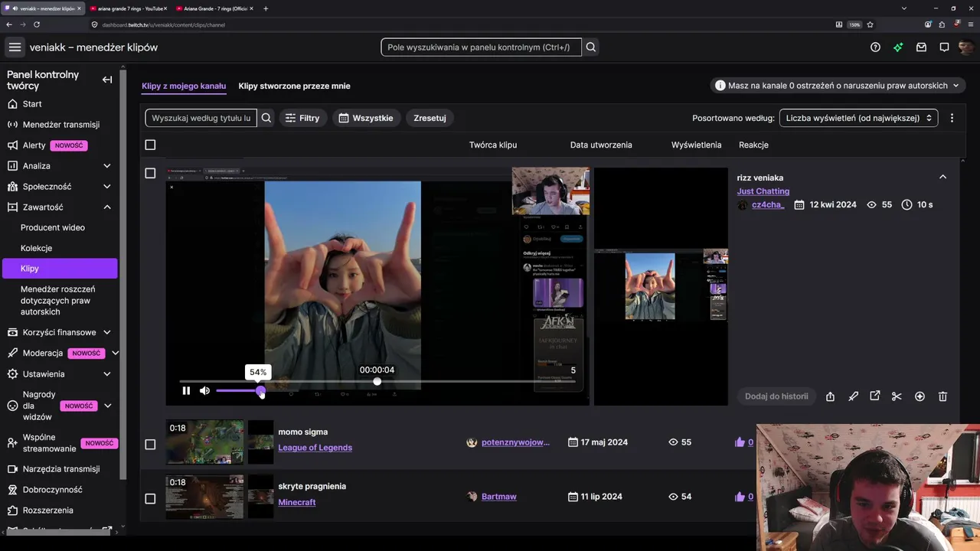980x551 pixels.
Task: Open the League of Legends category link
Action: coord(315,448)
